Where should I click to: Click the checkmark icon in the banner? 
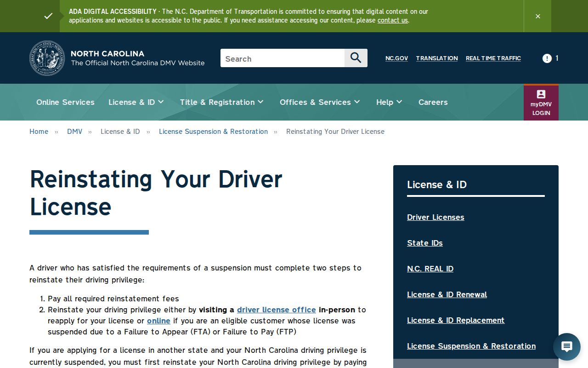[48, 16]
